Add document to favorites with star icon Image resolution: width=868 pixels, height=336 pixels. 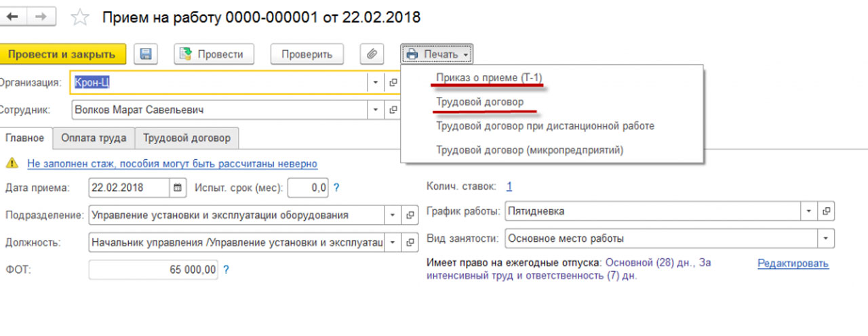tap(80, 18)
